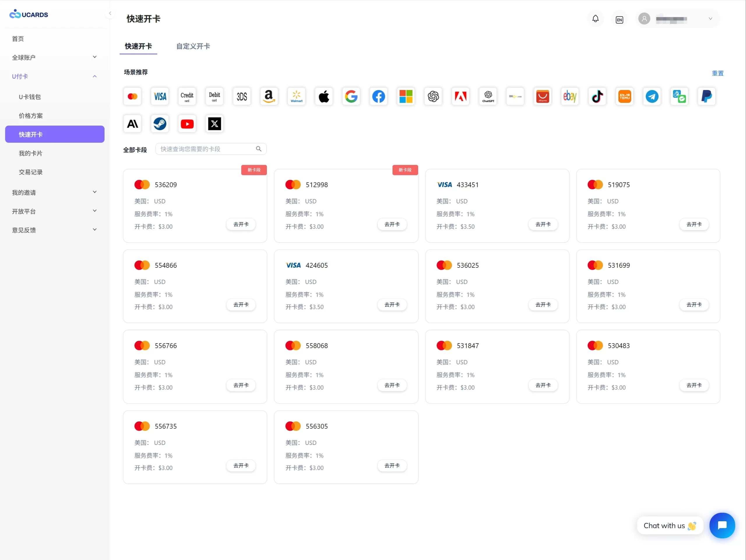
Task: Select the Steam scene icon
Action: tap(160, 124)
